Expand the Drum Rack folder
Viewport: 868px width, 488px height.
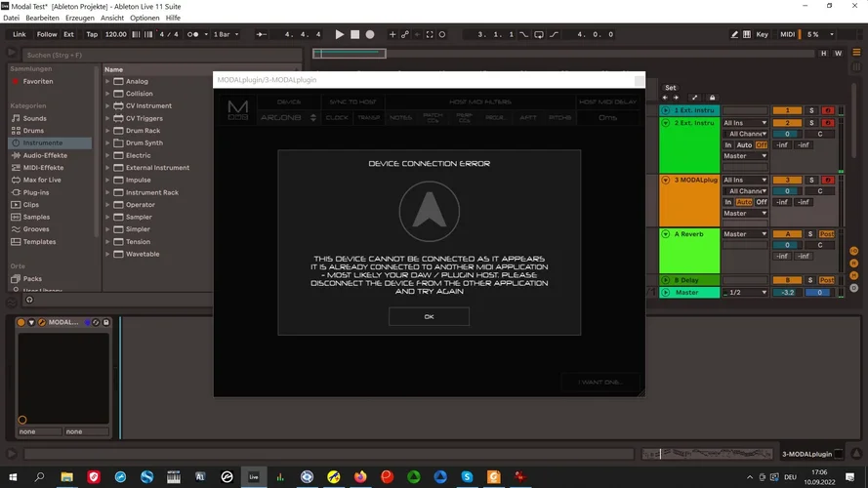coord(107,131)
